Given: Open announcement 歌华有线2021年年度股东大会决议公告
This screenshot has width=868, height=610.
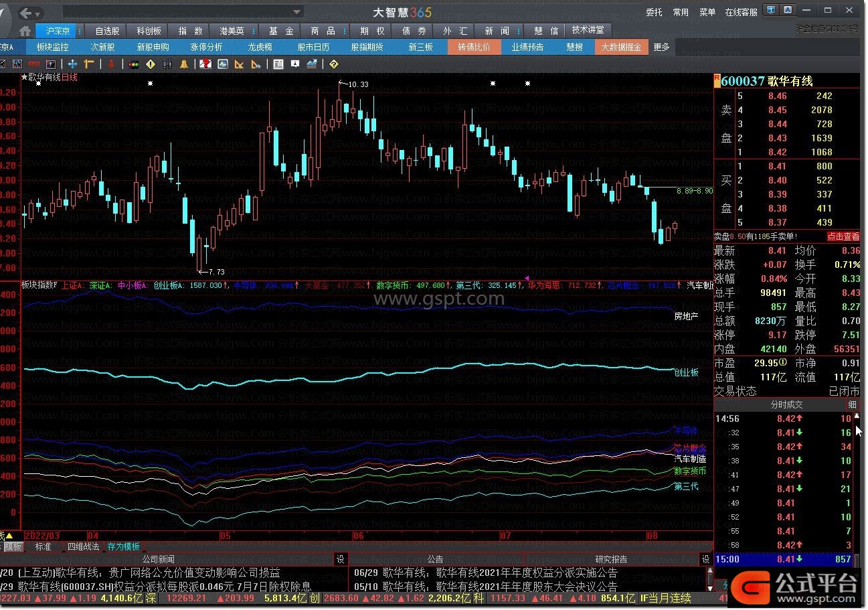Looking at the screenshot, I should point(527,587).
